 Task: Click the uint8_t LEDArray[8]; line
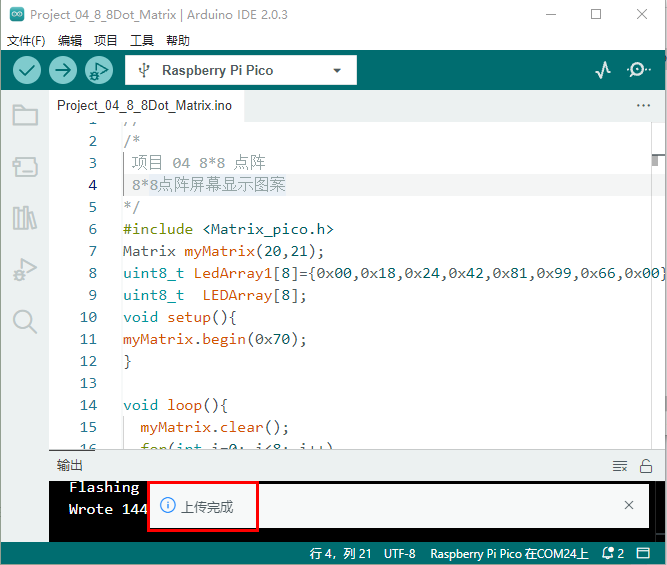pos(215,295)
